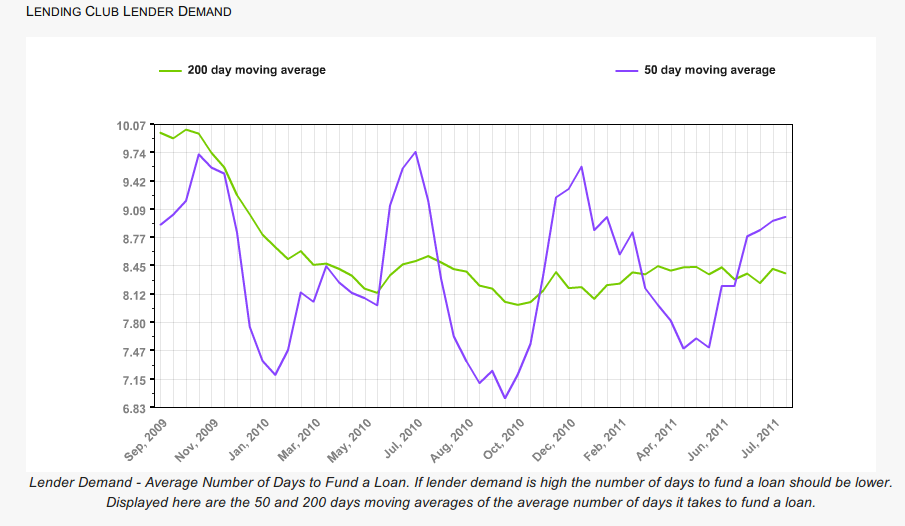This screenshot has height=526, width=905.
Task: Select the 9.74 y-axis label
Action: pos(134,154)
